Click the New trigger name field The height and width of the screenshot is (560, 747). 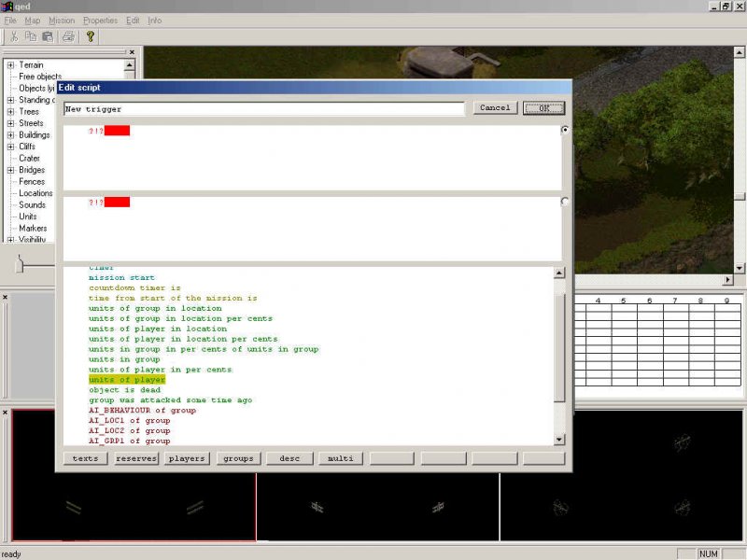pyautogui.click(x=263, y=108)
